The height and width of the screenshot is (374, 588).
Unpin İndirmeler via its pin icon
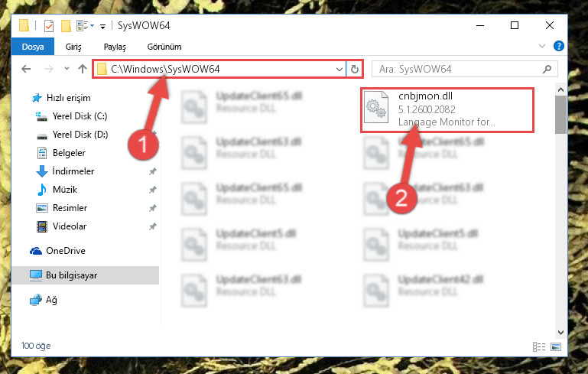153,171
